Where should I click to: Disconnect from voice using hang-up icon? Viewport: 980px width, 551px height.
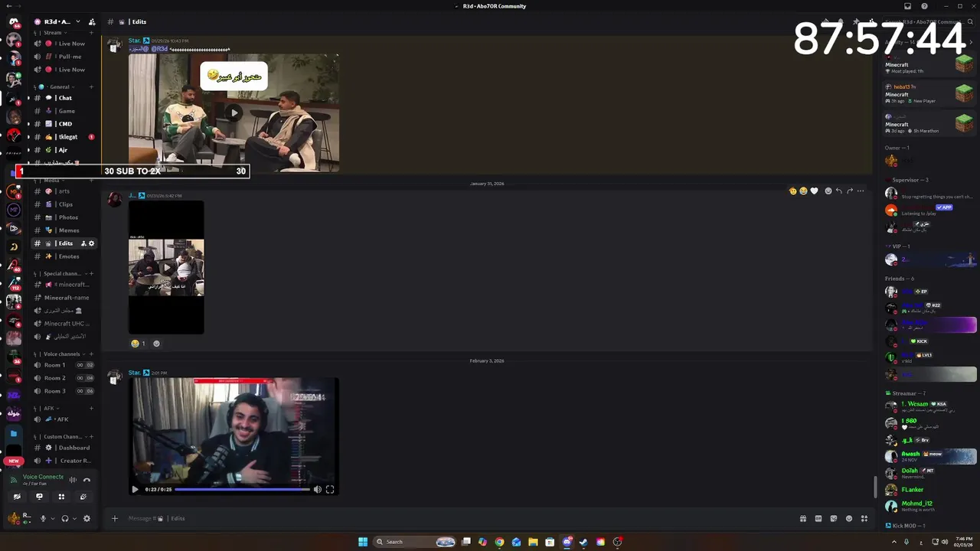pyautogui.click(x=87, y=480)
